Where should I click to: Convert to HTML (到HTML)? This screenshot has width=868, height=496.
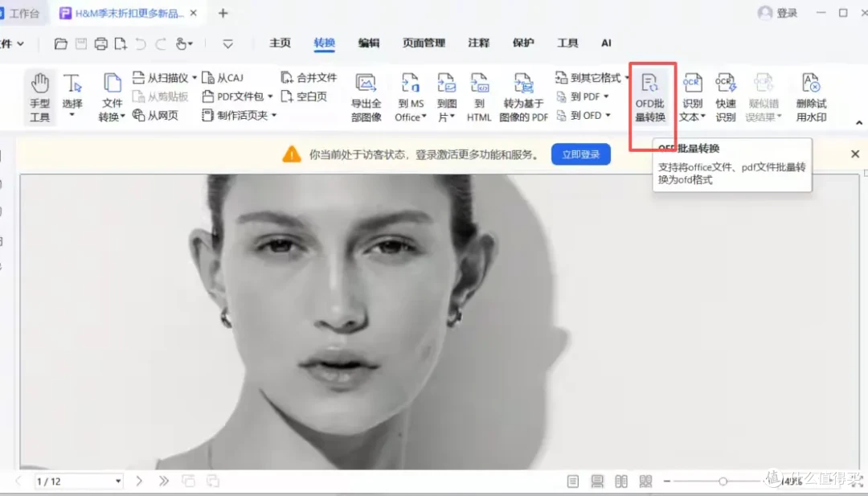(x=479, y=97)
